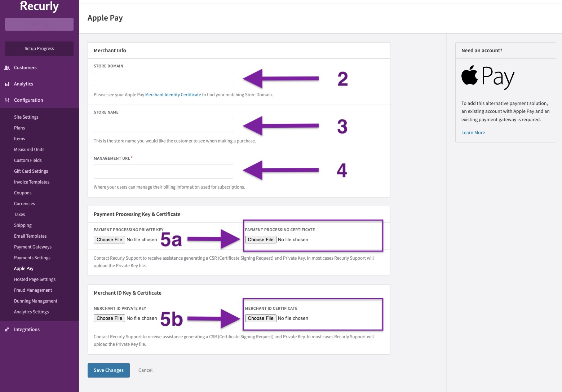
Task: Expand the Configuration menu section
Action: point(28,100)
